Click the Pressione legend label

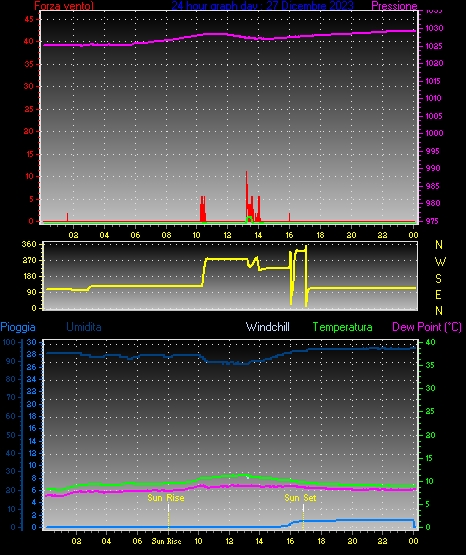[394, 6]
